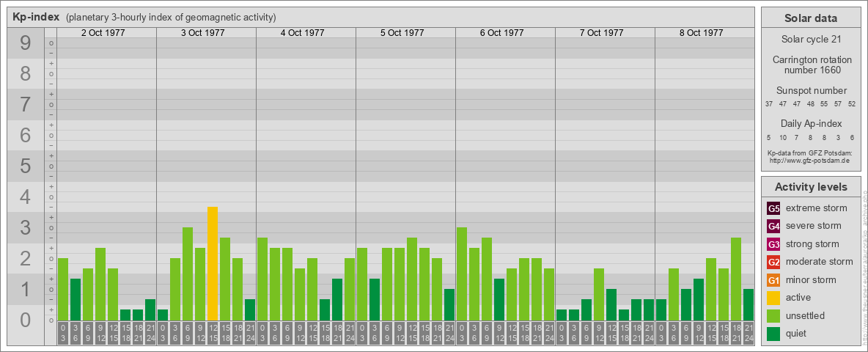Click the Ap-index value 10

(783, 137)
